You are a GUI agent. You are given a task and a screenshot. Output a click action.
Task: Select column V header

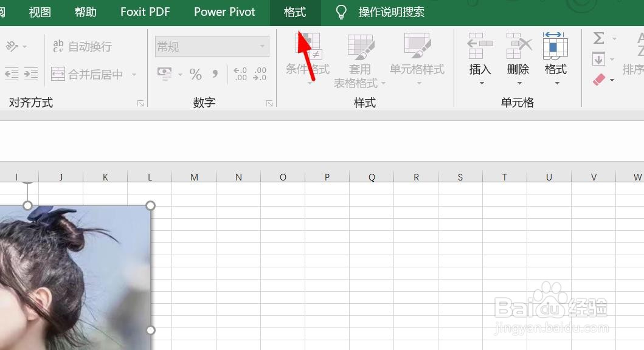(x=594, y=177)
